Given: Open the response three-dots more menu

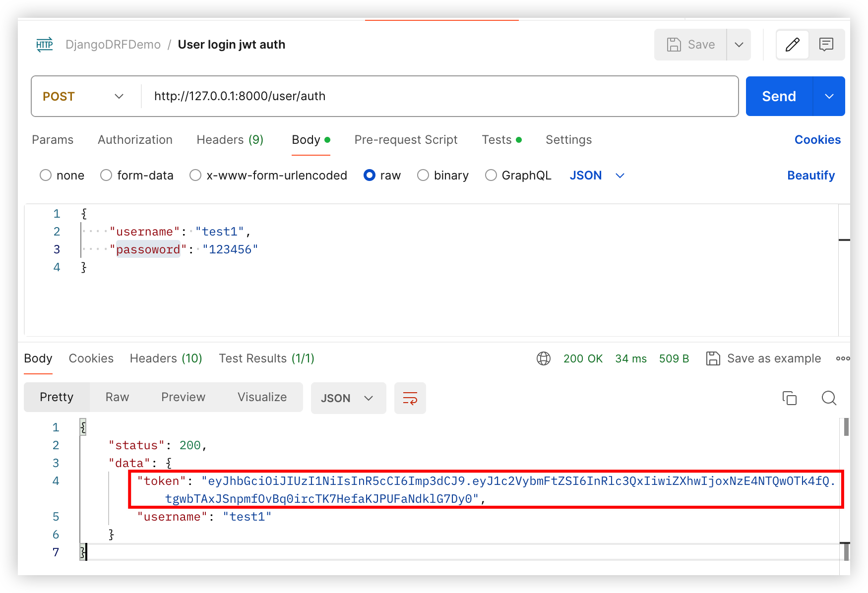Looking at the screenshot, I should coord(842,358).
